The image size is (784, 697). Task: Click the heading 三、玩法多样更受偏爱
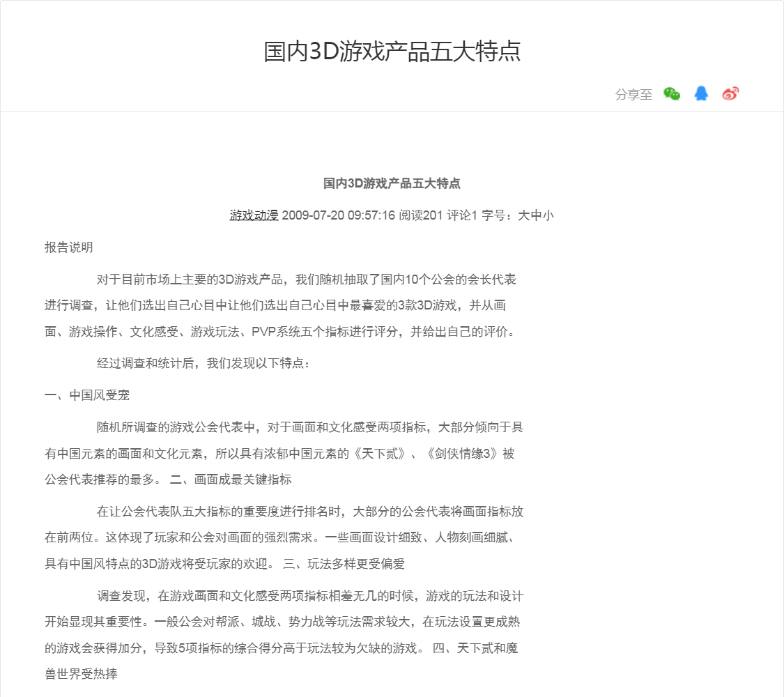point(344,564)
